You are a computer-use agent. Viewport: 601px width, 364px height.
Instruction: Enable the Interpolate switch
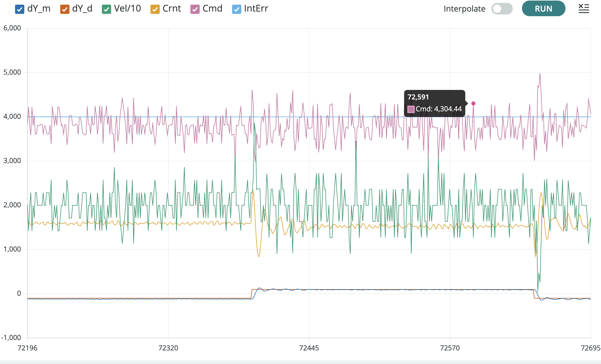pos(502,9)
